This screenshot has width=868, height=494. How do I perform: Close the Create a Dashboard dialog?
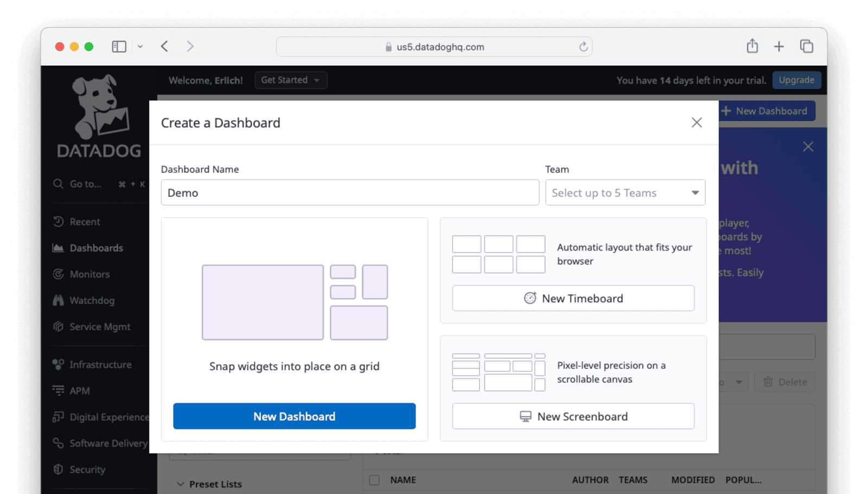(697, 123)
